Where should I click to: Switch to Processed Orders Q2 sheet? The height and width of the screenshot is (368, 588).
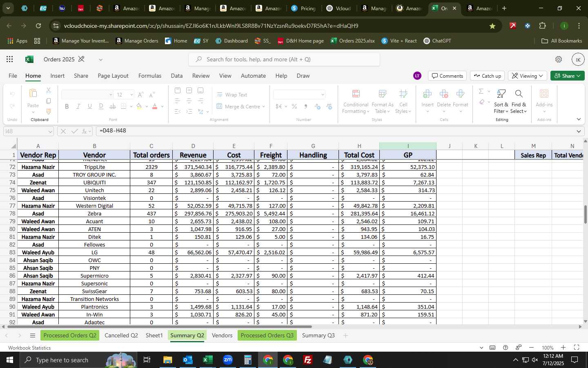[70, 336]
